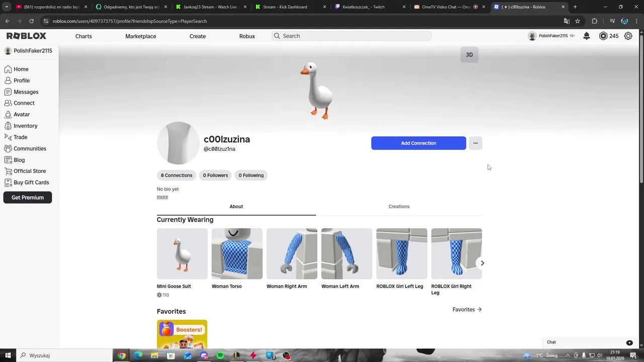Open Microsoft Edge from the taskbar

[138, 355]
